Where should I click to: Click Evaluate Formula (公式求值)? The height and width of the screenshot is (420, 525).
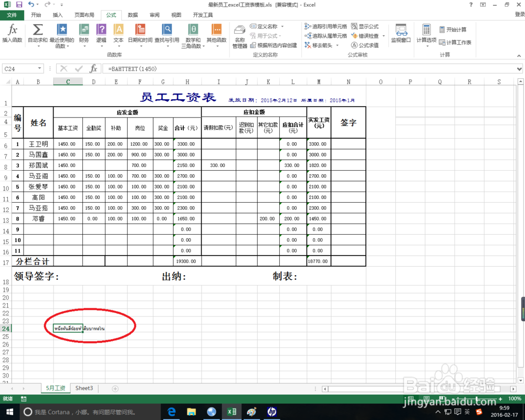click(365, 45)
